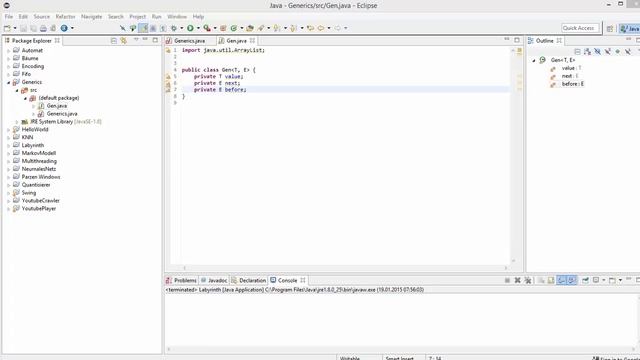Select the Gen<T, E> class in Outline
The image size is (640, 360).
point(562,60)
